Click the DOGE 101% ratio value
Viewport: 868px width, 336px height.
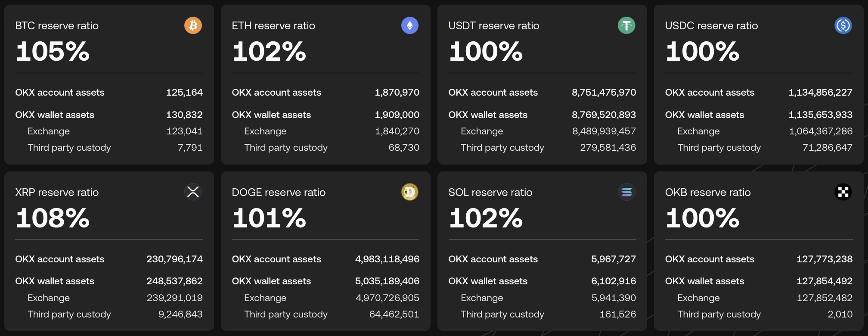click(269, 218)
